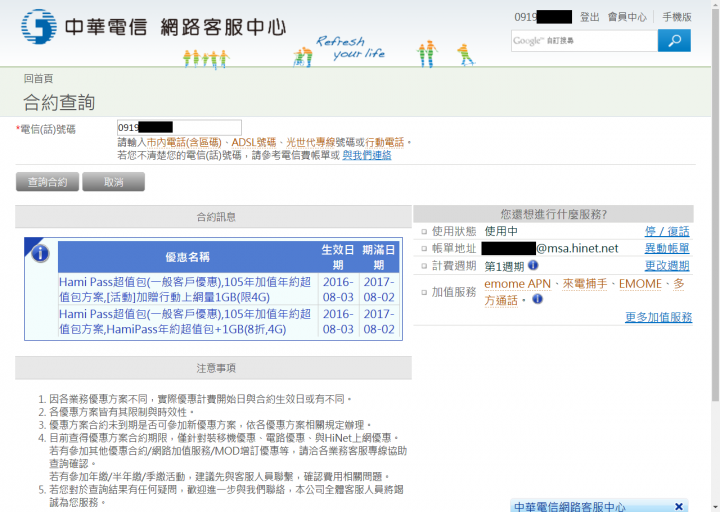
Task: Click the 來電捕手 service link
Action: (x=585, y=284)
